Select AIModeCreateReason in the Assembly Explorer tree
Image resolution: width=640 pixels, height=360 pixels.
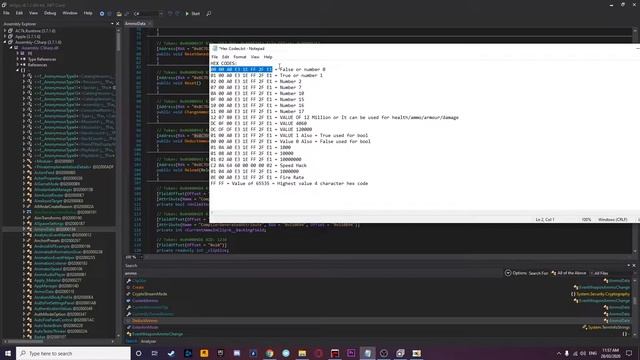coord(65,207)
